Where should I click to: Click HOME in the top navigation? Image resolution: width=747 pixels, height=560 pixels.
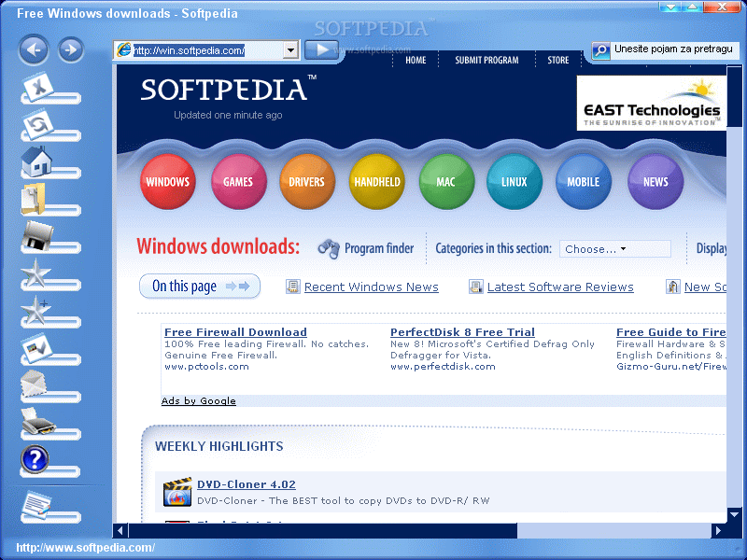[416, 60]
